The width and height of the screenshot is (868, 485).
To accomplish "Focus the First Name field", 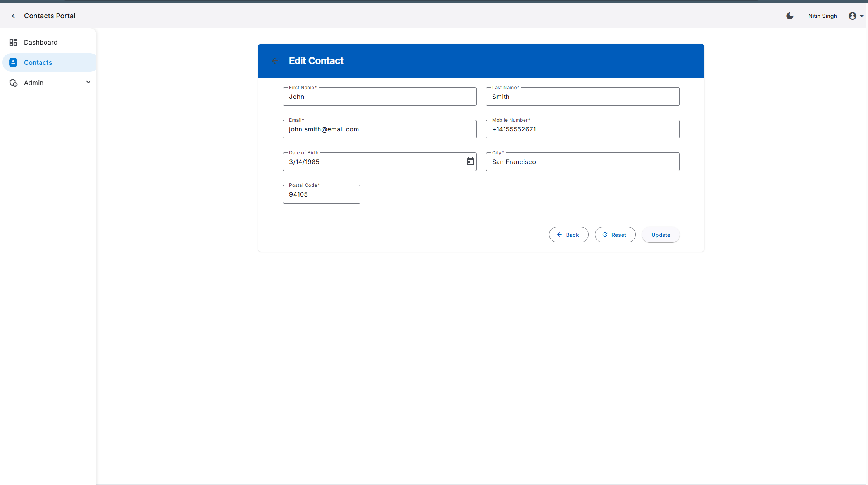I will tap(379, 97).
